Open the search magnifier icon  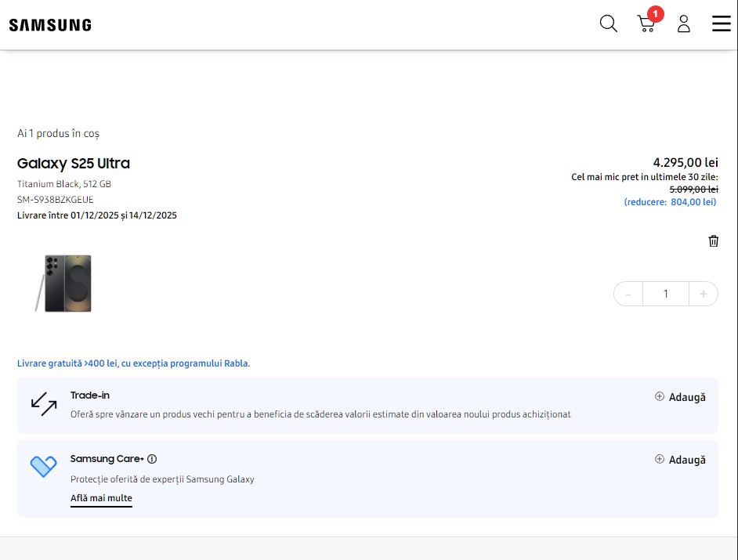(x=608, y=24)
